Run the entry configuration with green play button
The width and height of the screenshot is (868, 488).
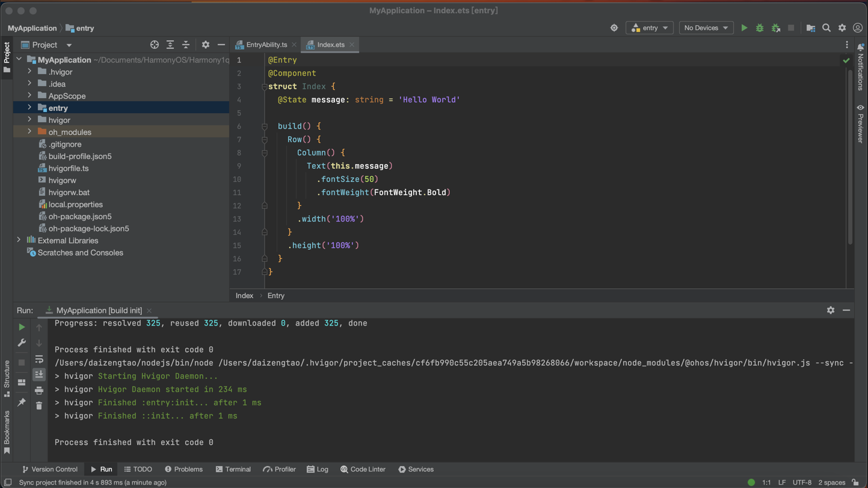pyautogui.click(x=744, y=28)
